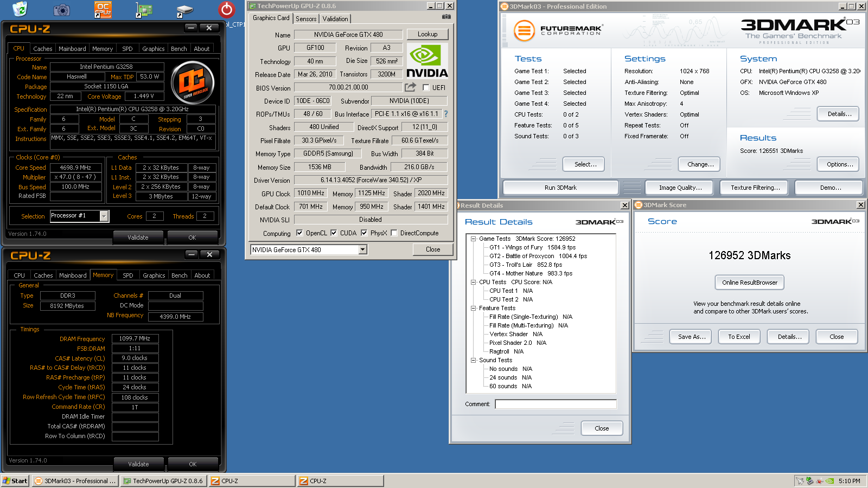Image resolution: width=868 pixels, height=488 pixels.
Task: Select 'GT1 - Wings of Fury' result row
Action: [x=532, y=247]
